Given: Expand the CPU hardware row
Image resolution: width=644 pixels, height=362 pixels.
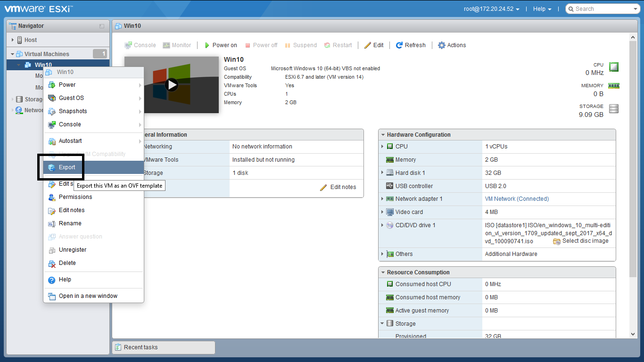Looking at the screenshot, I should pyautogui.click(x=383, y=147).
